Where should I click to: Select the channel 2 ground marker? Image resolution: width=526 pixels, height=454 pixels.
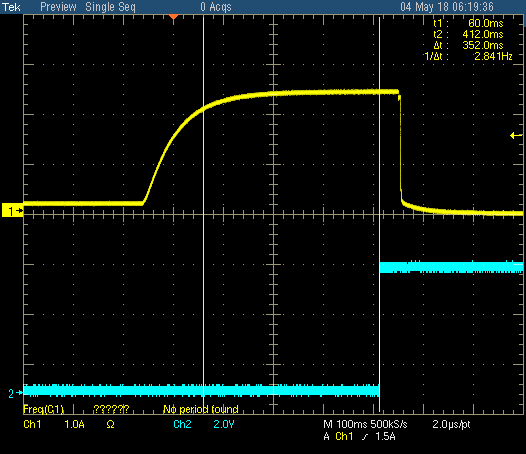[15, 393]
